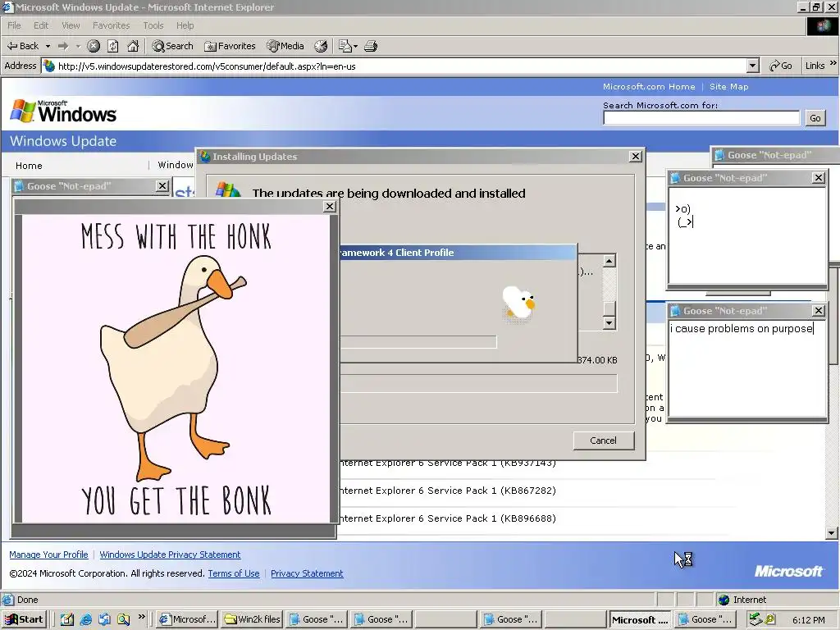Open the footer Privacy Statement link
Image resolution: width=840 pixels, height=630 pixels.
[x=307, y=573]
